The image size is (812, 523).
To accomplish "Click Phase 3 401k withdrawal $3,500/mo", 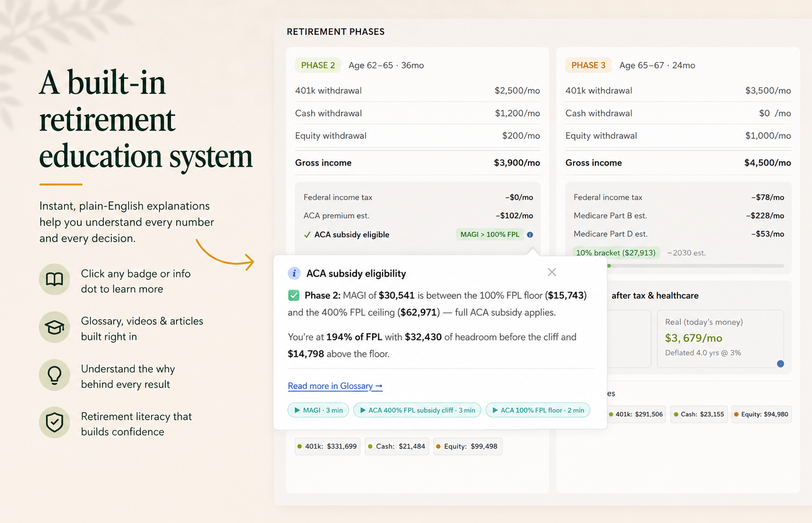I will coord(678,90).
